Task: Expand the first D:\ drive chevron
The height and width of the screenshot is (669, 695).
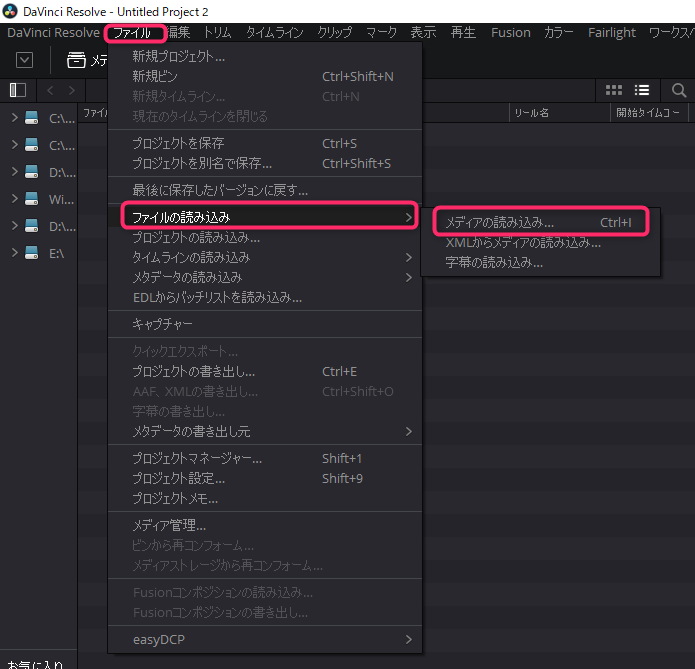Action: (15, 172)
